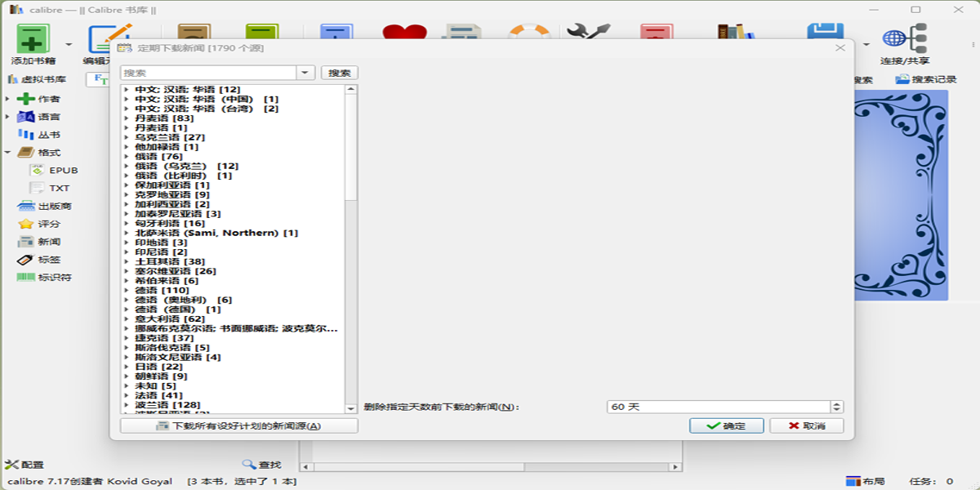Click the 任务: 0 jobs indicator
This screenshot has height=490, width=980.
pyautogui.click(x=931, y=482)
